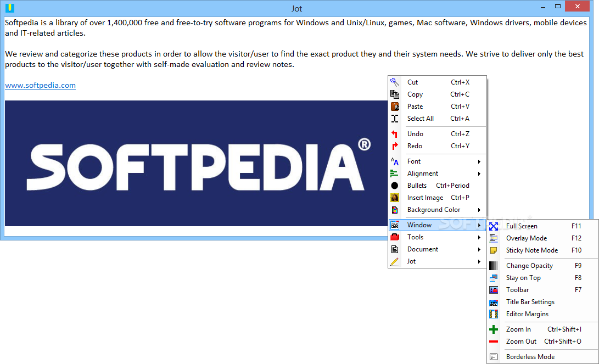Screen dimensions: 599x364
Task: Click the Jot app icon in title bar
Action: tap(9, 8)
